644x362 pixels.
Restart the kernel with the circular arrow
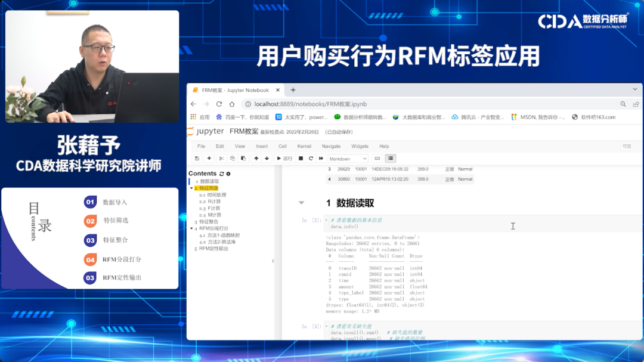311,159
